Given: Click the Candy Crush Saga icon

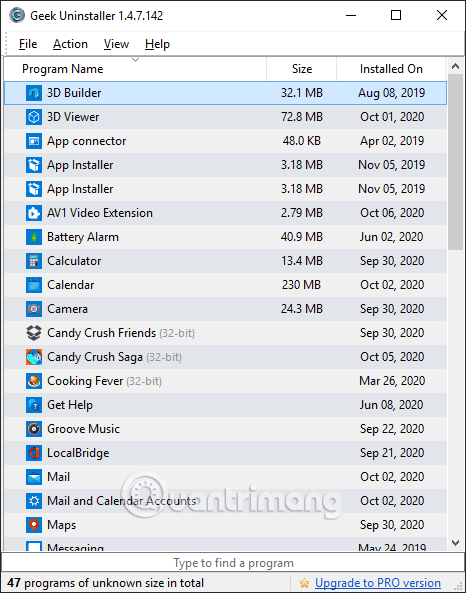Looking at the screenshot, I should pos(34,357).
